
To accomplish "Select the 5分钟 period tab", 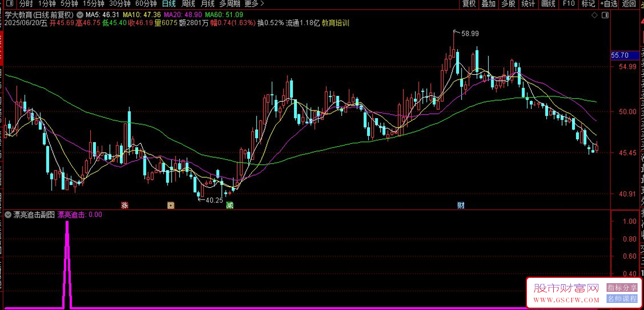I will (x=69, y=4).
